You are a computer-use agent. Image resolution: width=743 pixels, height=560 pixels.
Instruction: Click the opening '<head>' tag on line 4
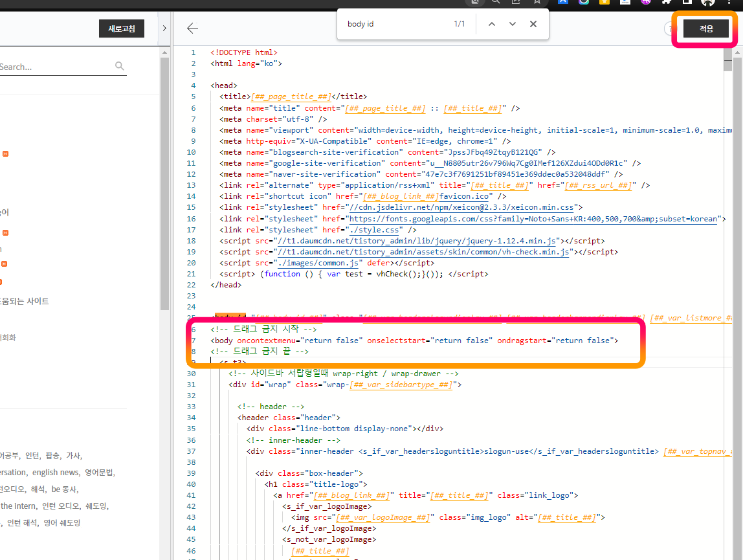point(224,85)
